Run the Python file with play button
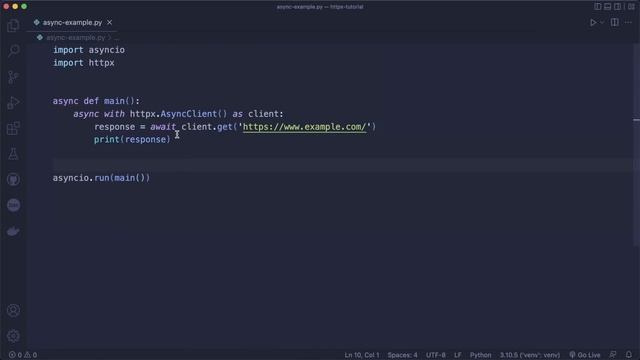Image resolution: width=640 pixels, height=360 pixels. click(x=593, y=22)
